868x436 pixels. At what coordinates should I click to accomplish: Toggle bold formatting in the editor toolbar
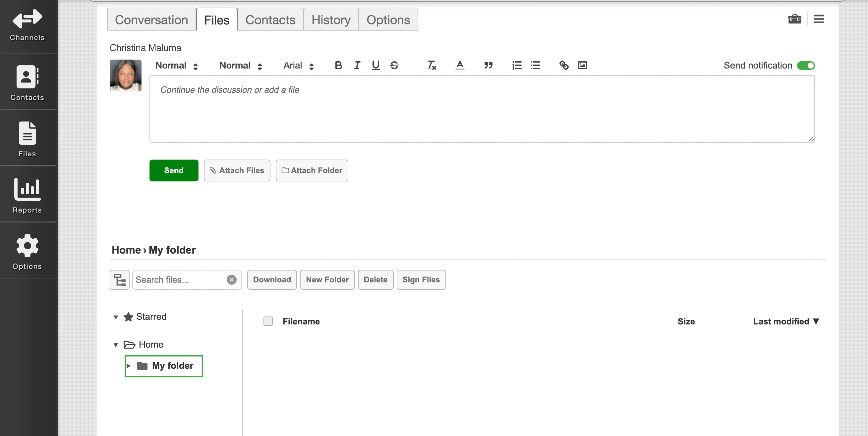click(338, 65)
